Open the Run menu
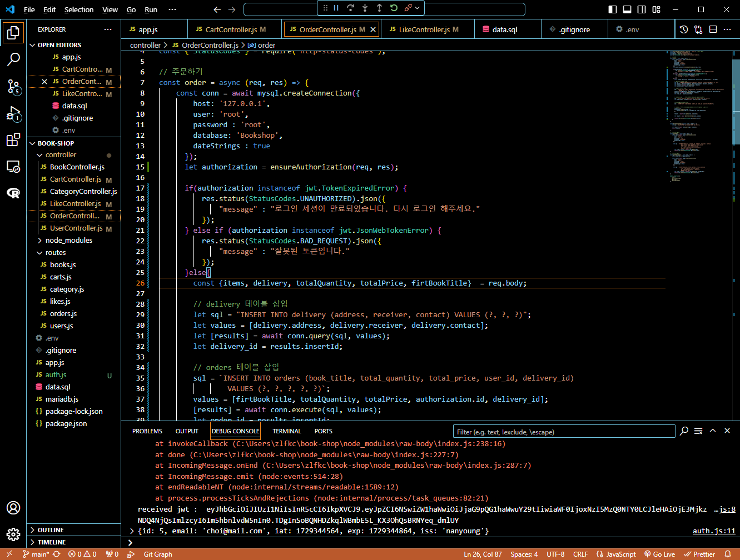Viewport: 740px width, 560px height. [151, 9]
